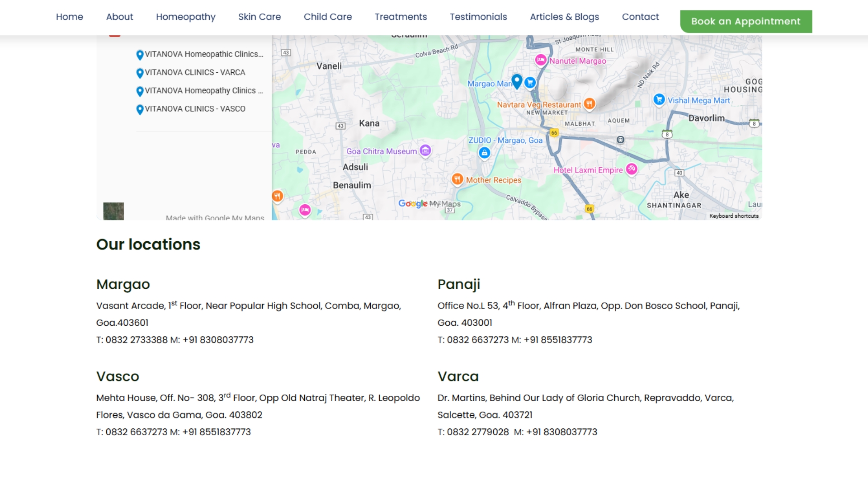Click the Vishal Mega Mart cart icon

(x=659, y=99)
